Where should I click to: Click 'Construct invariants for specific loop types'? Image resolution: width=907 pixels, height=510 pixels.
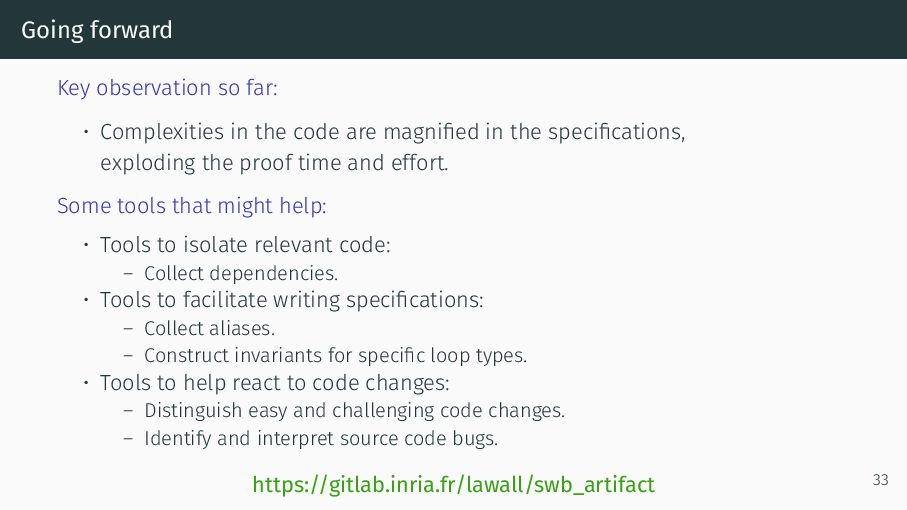click(x=335, y=355)
